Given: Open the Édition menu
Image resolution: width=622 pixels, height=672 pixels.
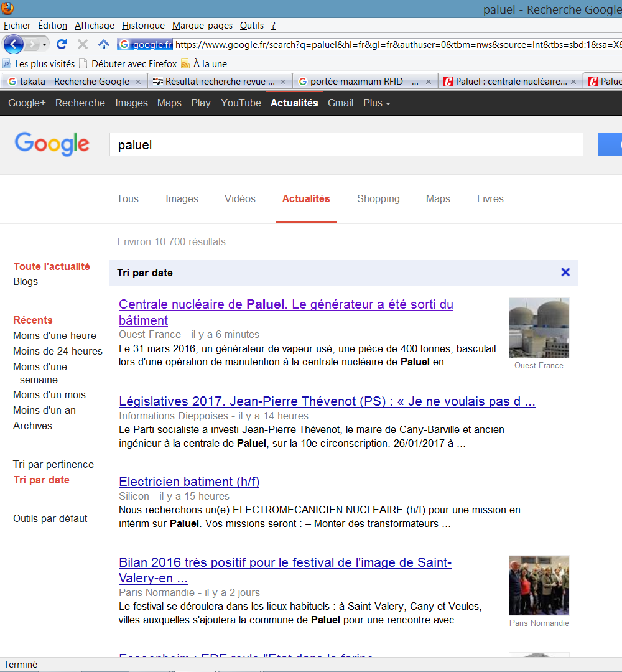Looking at the screenshot, I should pos(53,26).
